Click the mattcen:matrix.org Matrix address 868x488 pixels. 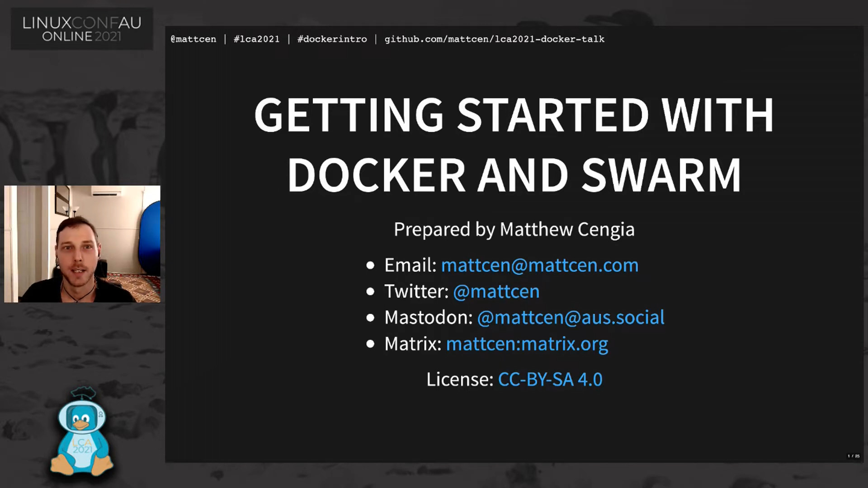pos(527,344)
